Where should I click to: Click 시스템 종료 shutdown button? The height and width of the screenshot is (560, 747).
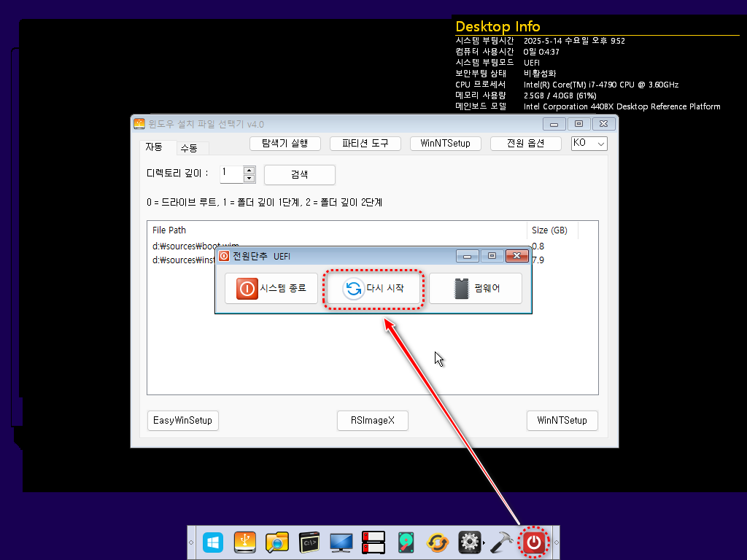(x=271, y=288)
